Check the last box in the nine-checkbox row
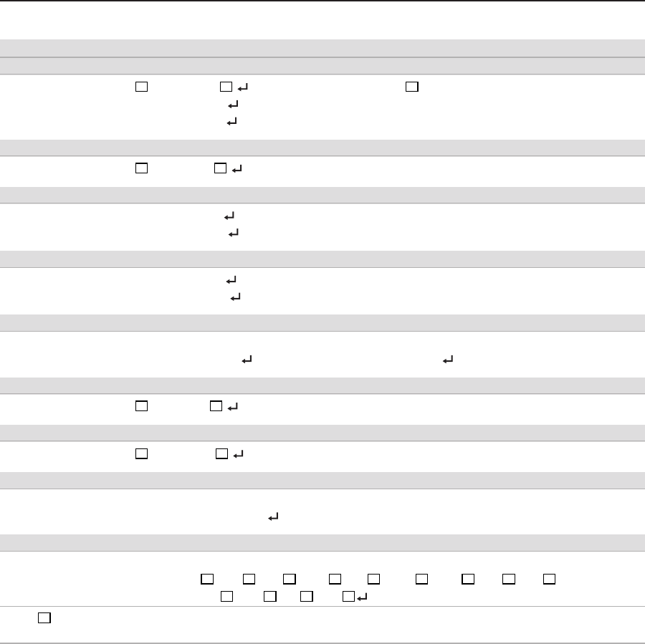645x644 pixels. [x=549, y=579]
